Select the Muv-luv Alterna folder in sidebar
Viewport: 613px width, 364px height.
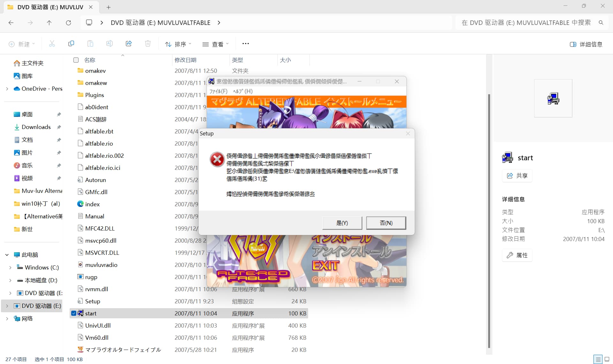tap(38, 191)
